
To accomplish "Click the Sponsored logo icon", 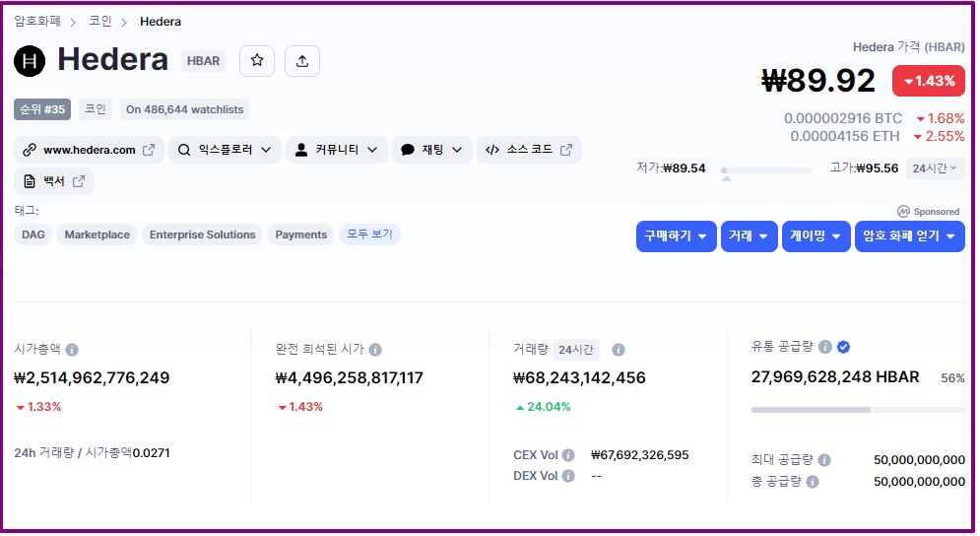I will point(903,212).
